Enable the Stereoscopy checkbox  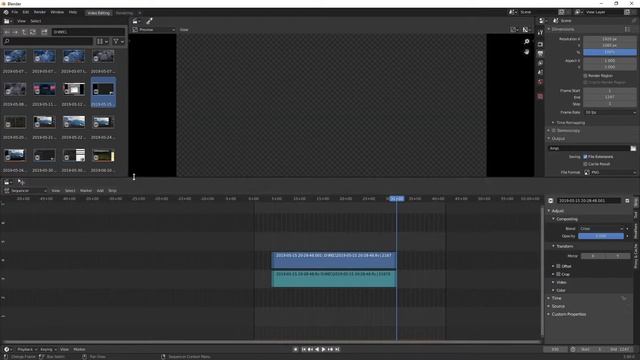click(x=554, y=131)
